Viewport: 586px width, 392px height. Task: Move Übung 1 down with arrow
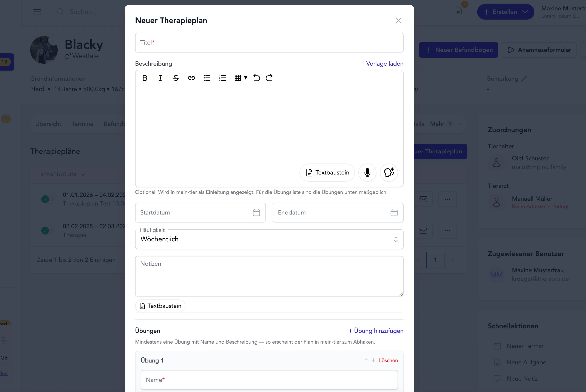coord(373,360)
